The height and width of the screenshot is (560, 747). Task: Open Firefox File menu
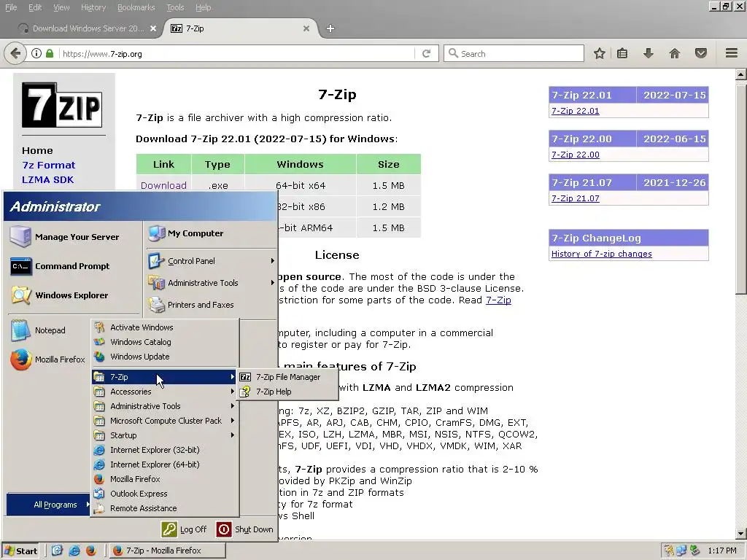tap(11, 7)
